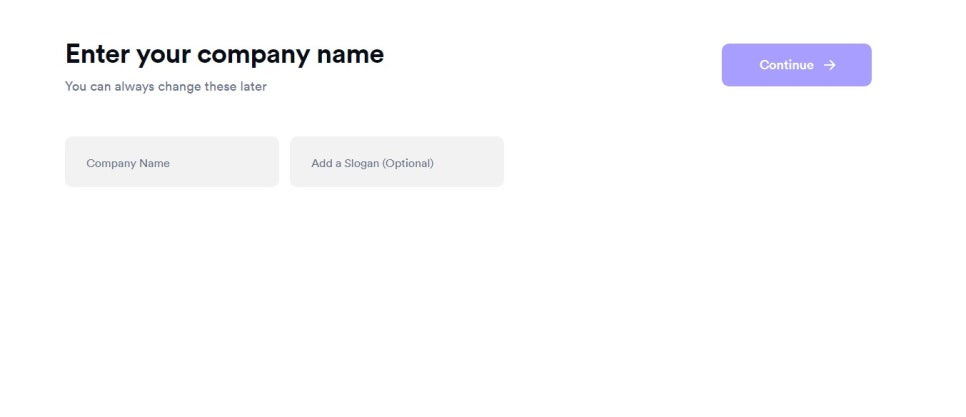The image size is (966, 417).
Task: Activate the second gray text field
Action: 397,161
